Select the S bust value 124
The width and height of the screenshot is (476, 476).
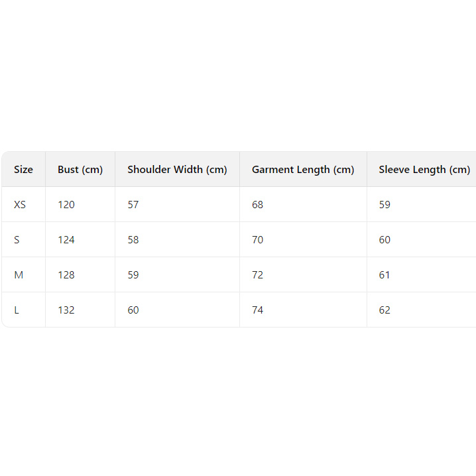(x=66, y=240)
